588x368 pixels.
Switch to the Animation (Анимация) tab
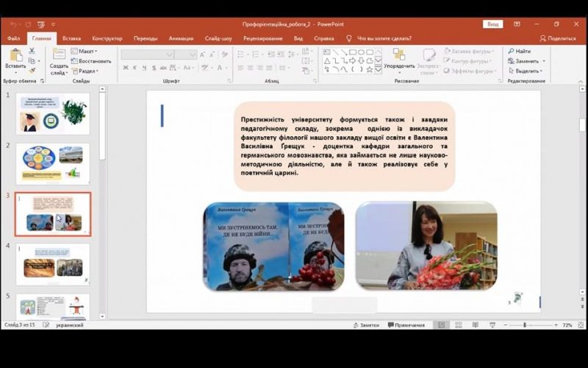[181, 38]
